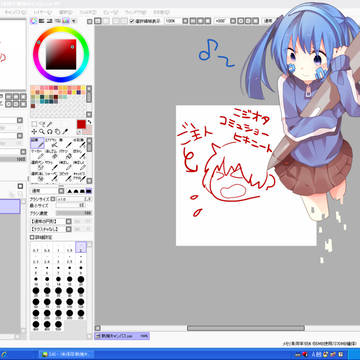The width and height of the screenshot is (360, 360).
Task: Select the highlighted layer in layer list
Action: 10,206
